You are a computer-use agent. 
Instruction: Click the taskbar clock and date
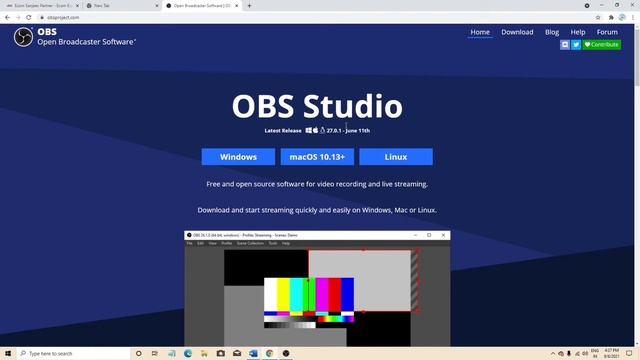[x=611, y=353]
